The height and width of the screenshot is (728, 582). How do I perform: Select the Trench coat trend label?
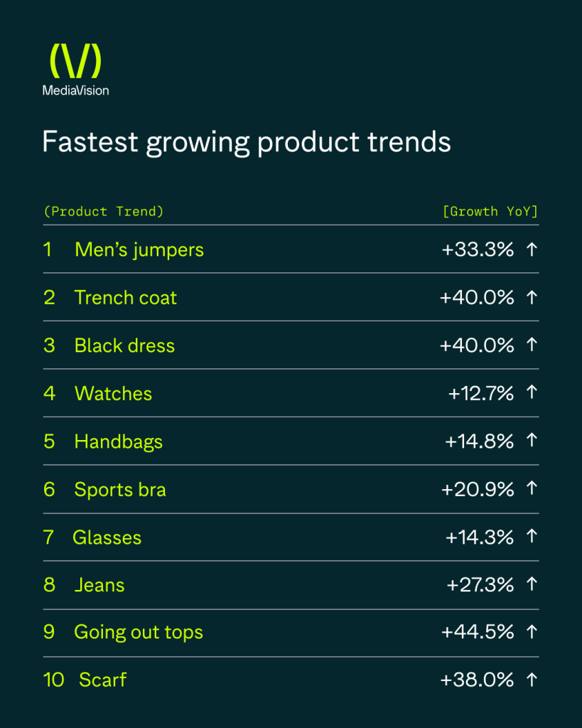pos(126,298)
